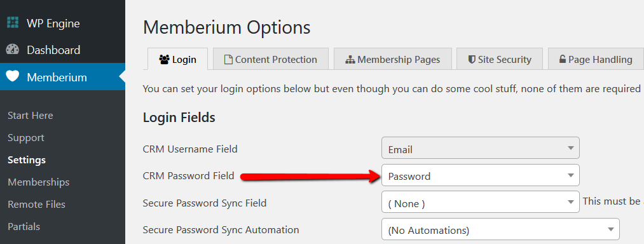Open Start Here in the sidebar
Screen dimensions: 644x244
[31, 116]
